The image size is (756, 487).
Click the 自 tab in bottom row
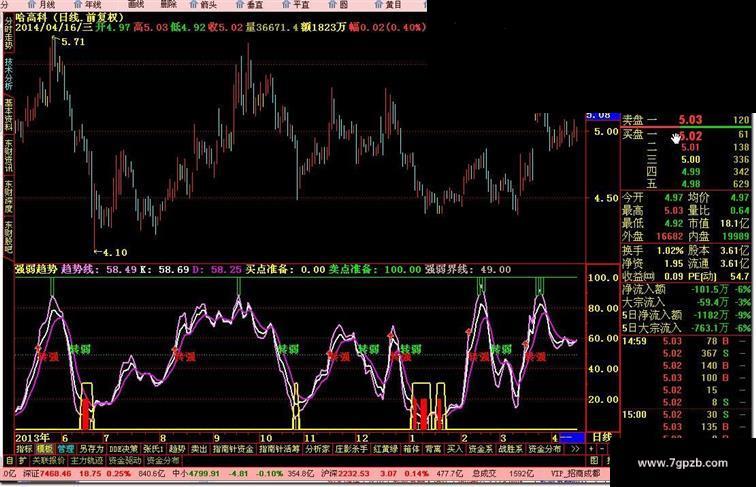click(x=9, y=460)
